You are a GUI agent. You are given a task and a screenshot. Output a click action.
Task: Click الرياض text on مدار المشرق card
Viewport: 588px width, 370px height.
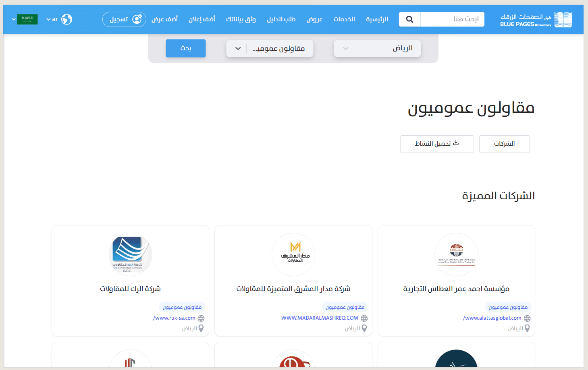[x=353, y=329]
